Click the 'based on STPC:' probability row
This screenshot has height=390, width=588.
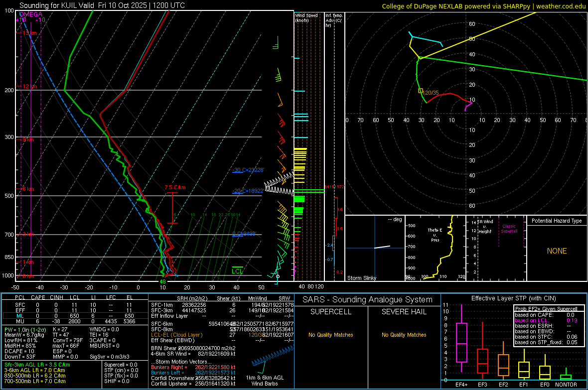tap(546, 337)
